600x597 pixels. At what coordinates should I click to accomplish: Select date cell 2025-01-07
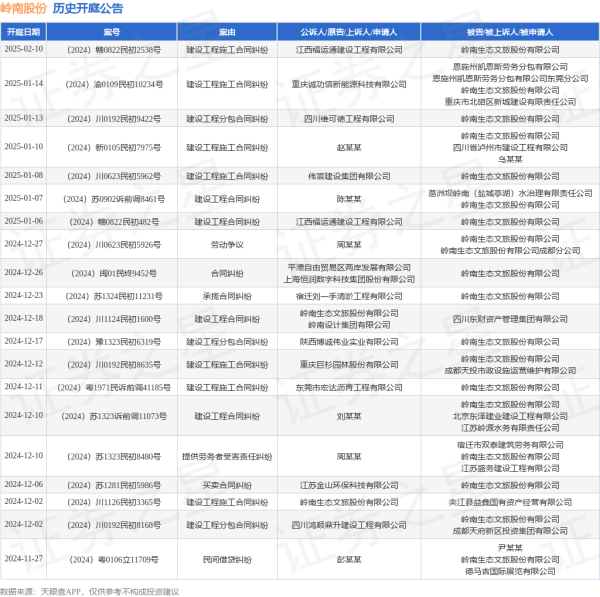[x=24, y=198]
